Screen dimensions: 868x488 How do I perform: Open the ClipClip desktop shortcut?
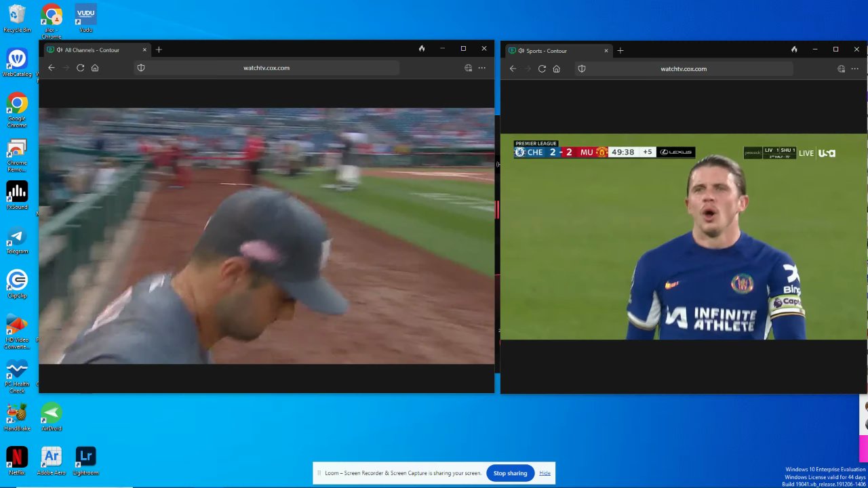(x=17, y=284)
